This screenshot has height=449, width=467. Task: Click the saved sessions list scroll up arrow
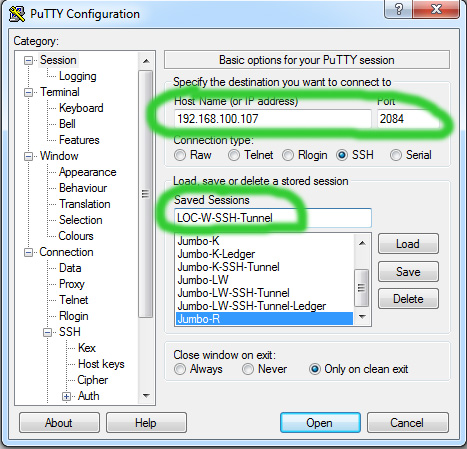point(362,243)
